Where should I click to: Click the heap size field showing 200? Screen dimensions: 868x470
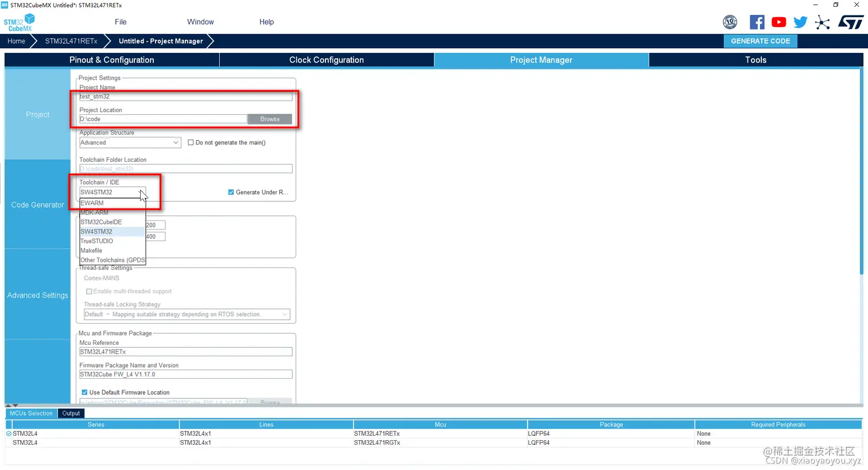pos(156,226)
